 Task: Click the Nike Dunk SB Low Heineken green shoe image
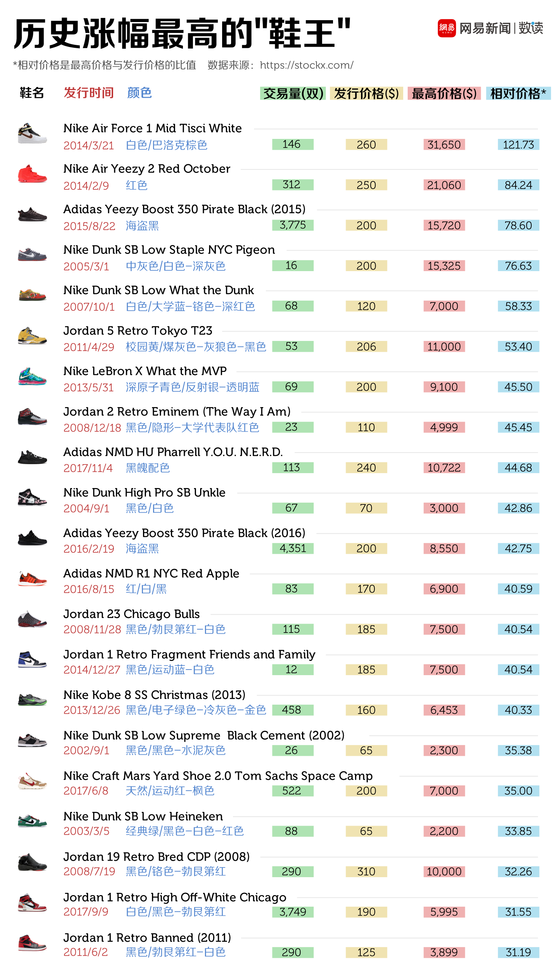(x=32, y=822)
